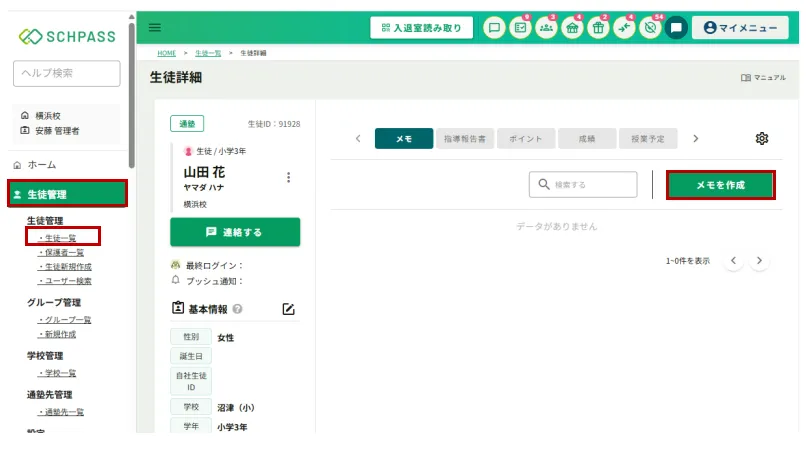The width and height of the screenshot is (806, 458).
Task: Edit basic info with pencil icon
Action: 289,309
